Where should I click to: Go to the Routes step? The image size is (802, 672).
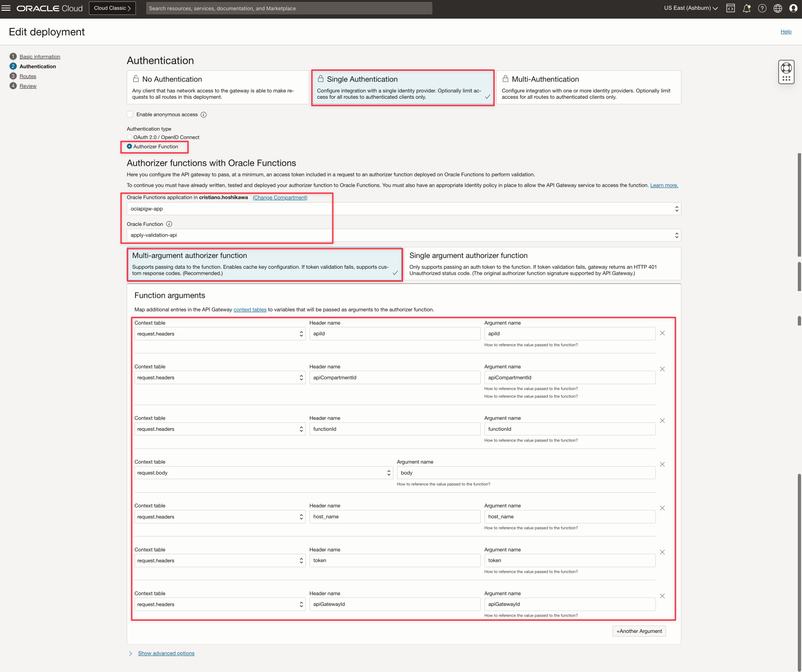[x=27, y=76]
